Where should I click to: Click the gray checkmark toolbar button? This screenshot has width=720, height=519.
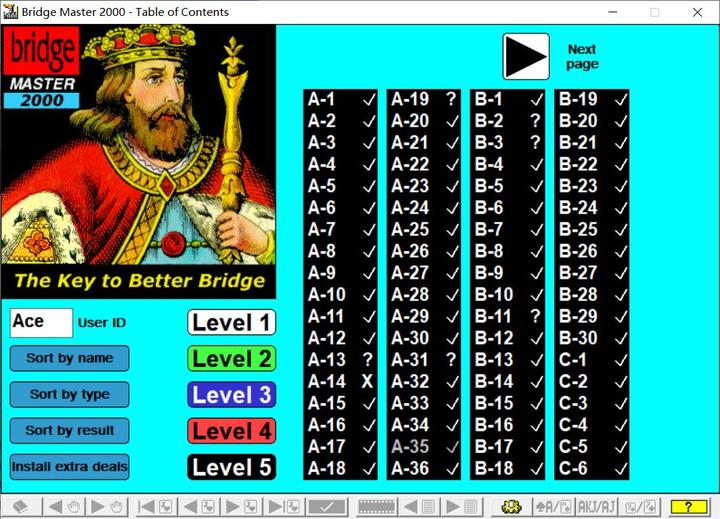coord(326,507)
